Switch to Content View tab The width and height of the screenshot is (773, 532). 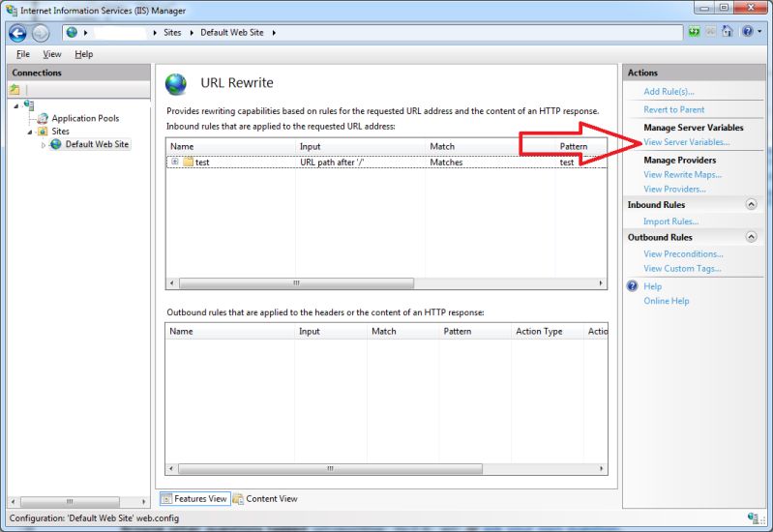(x=265, y=498)
